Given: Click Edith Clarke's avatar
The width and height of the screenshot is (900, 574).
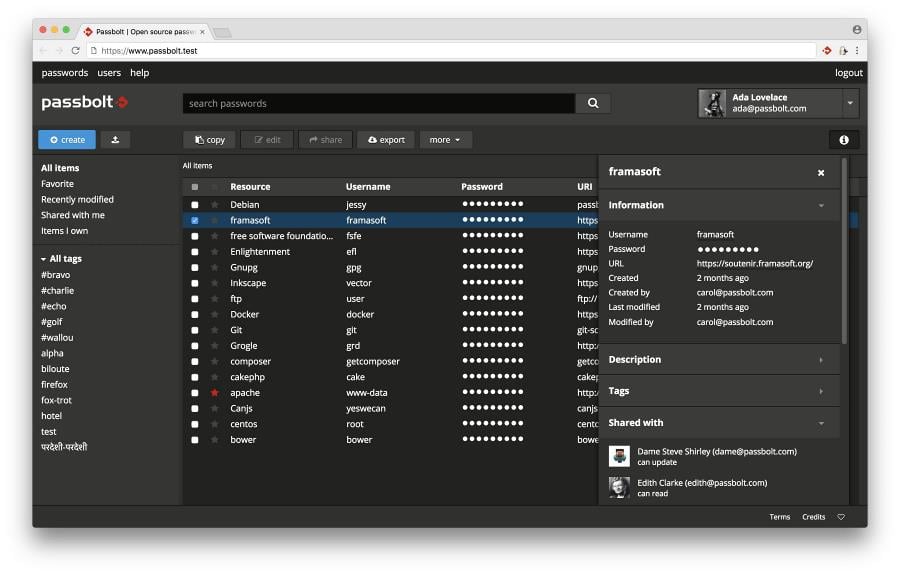Looking at the screenshot, I should coord(619,487).
